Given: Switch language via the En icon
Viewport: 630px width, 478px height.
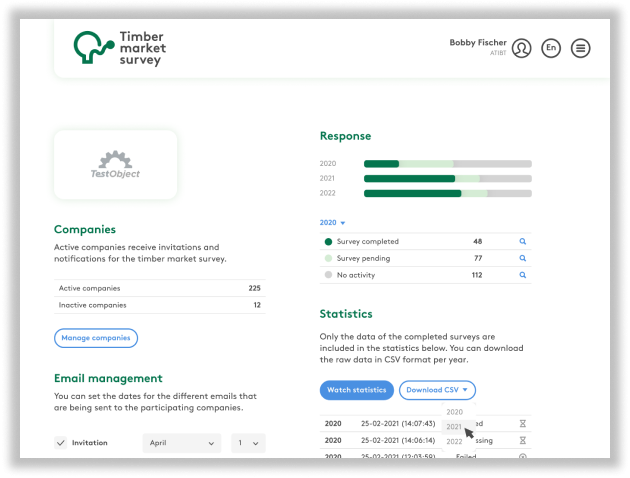Looking at the screenshot, I should (x=551, y=48).
